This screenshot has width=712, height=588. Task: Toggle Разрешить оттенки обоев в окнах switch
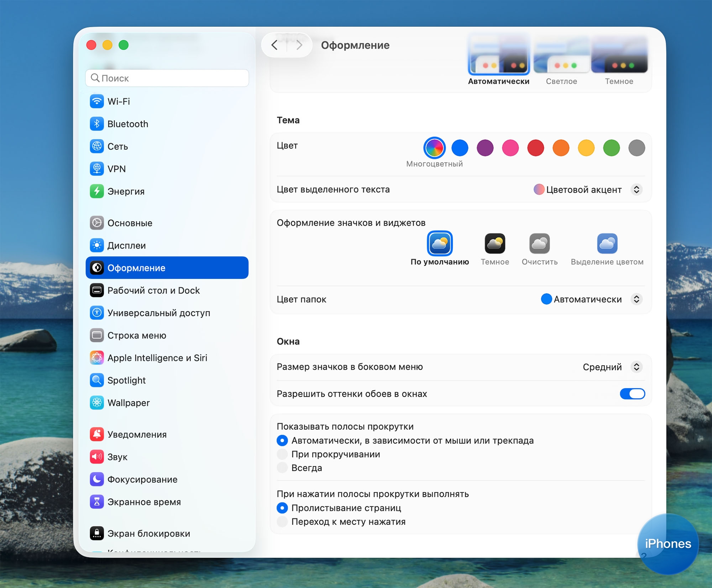[632, 394]
